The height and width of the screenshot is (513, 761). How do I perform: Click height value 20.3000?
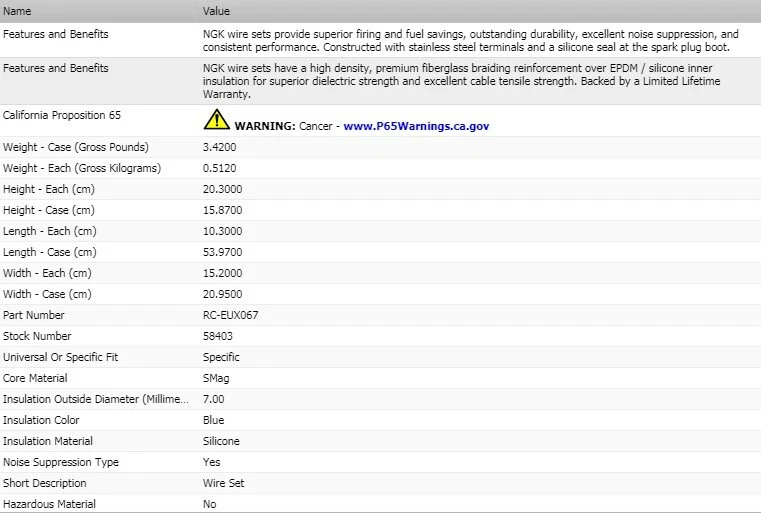[x=222, y=189]
